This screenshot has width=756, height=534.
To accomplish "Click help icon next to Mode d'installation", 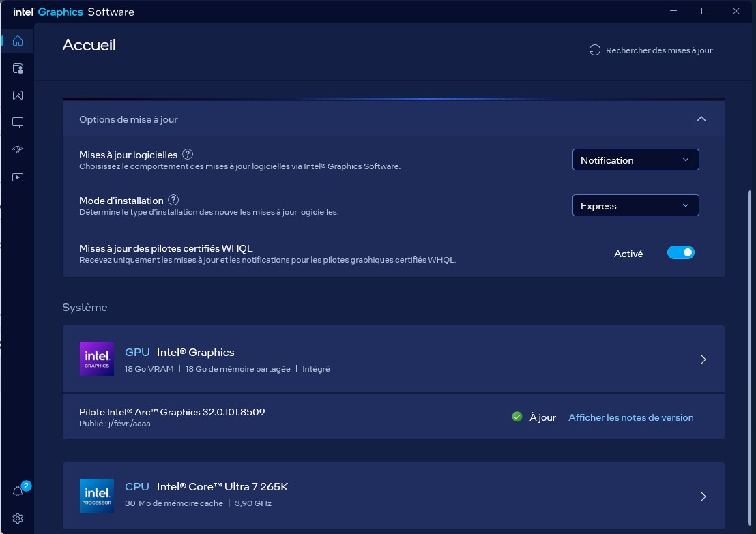I will pos(173,201).
